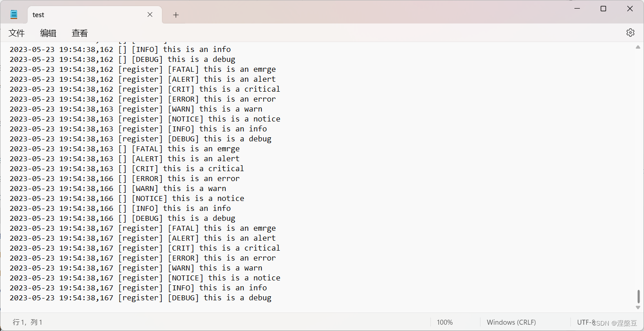This screenshot has width=644, height=331.
Task: Click the 38,167 [register] [DEBUG] log line
Action: [140, 298]
